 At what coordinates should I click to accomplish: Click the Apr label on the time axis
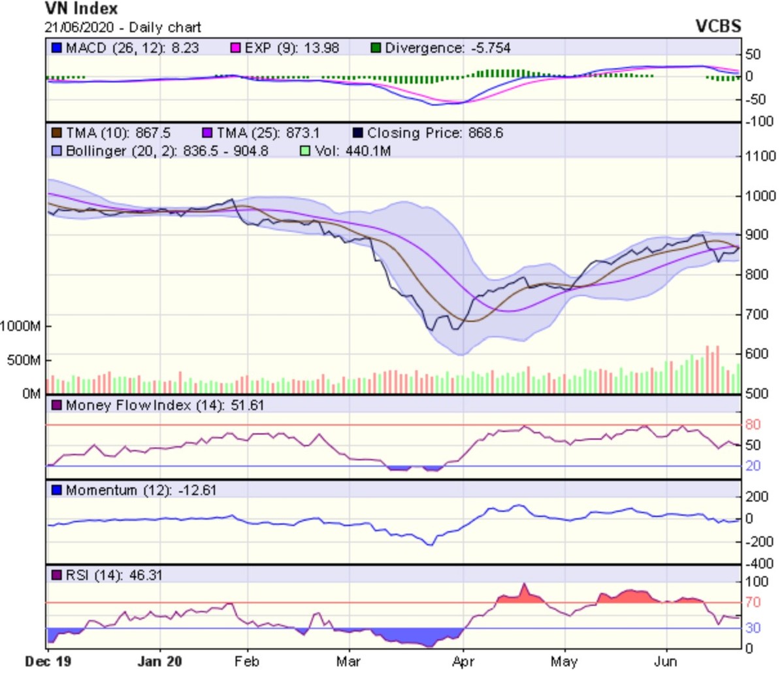coord(463,662)
